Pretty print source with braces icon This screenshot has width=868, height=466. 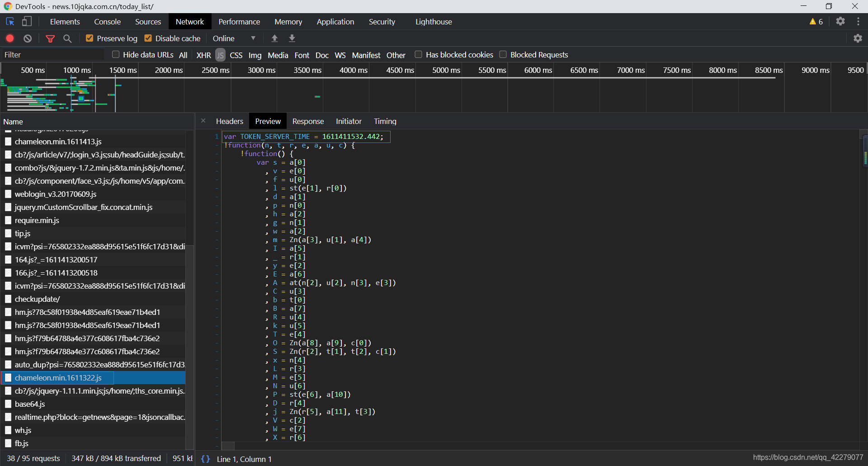click(206, 459)
